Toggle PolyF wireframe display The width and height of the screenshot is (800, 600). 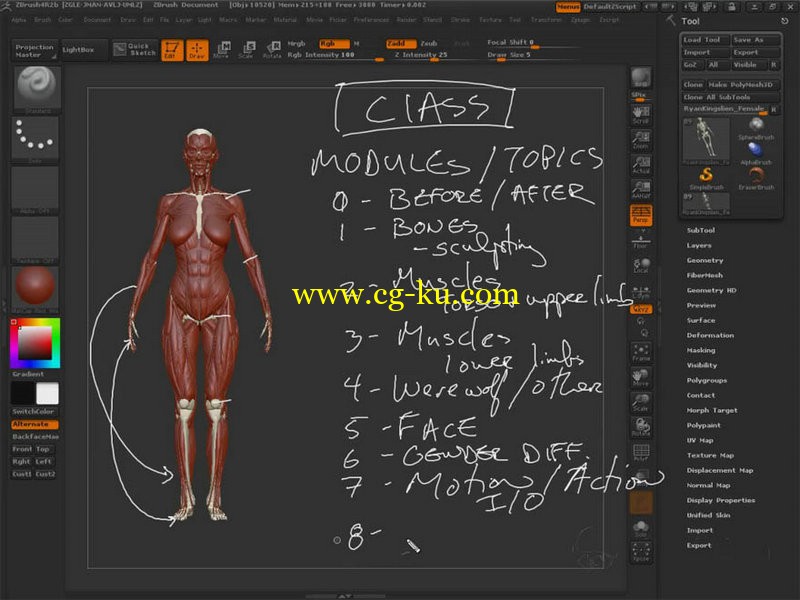coord(641,452)
